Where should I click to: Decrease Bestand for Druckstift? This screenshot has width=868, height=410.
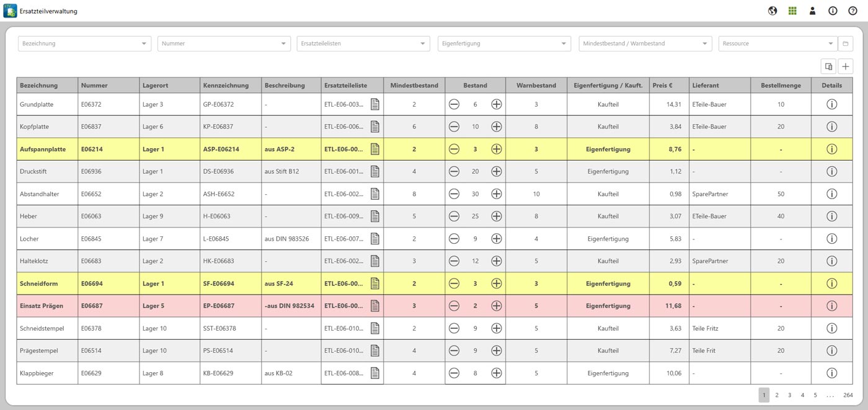coord(454,171)
